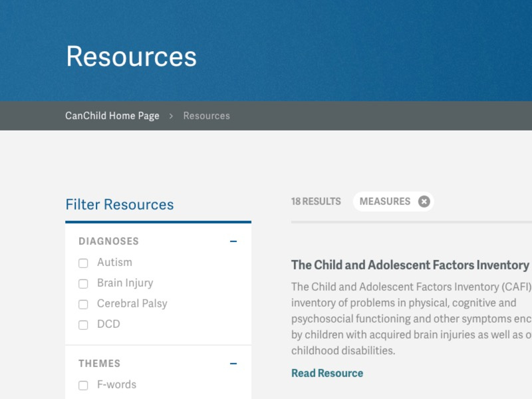532x399 pixels.
Task: Go to CanChild Home Page breadcrumb
Action: tap(112, 116)
